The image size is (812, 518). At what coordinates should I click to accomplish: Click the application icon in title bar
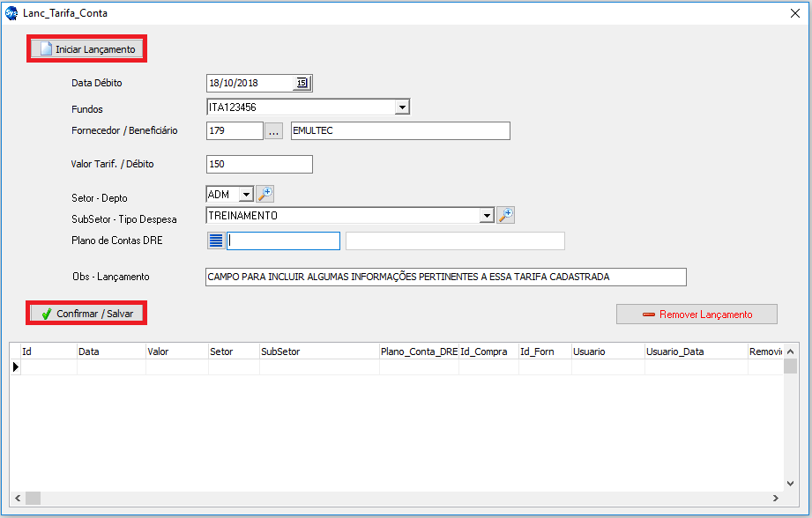click(x=11, y=13)
